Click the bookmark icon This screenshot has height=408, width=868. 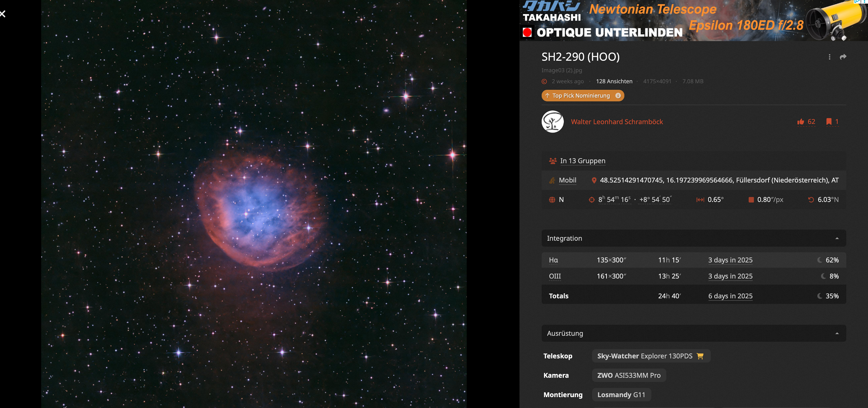point(829,122)
